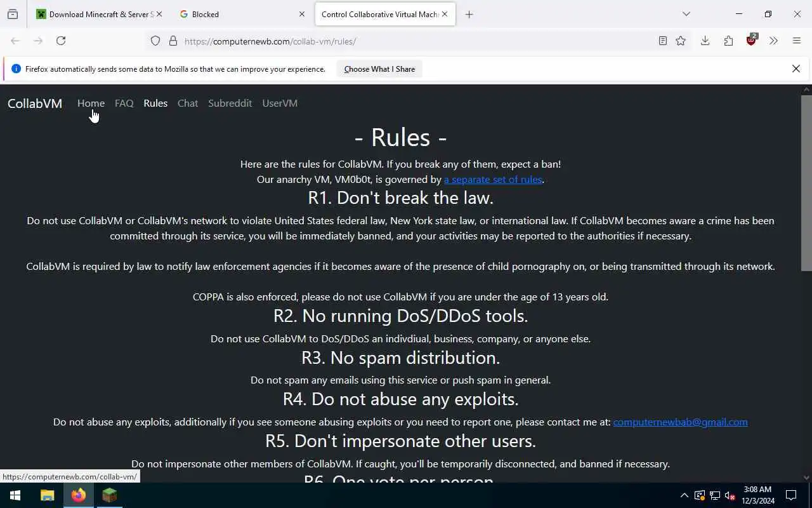Open Firefox View tabs icon
This screenshot has height=508, width=812.
(x=13, y=14)
